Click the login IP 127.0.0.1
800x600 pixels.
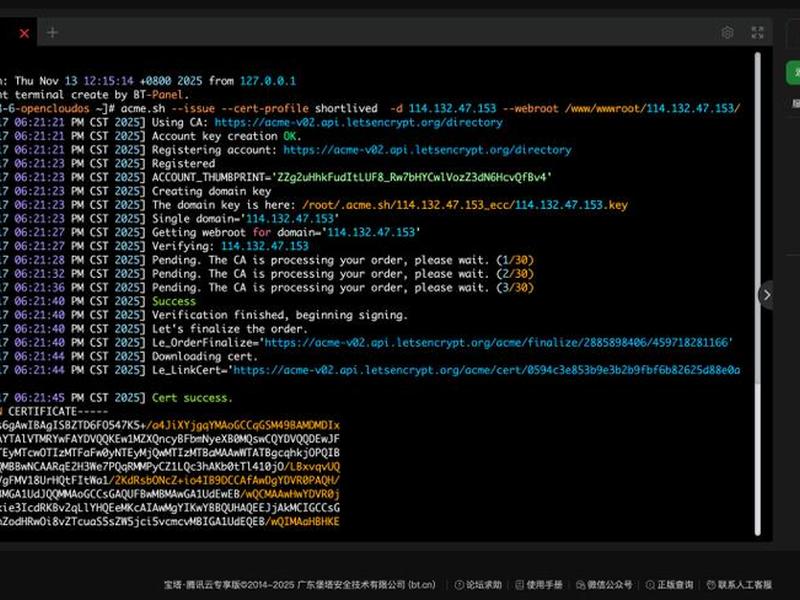pyautogui.click(x=268, y=81)
